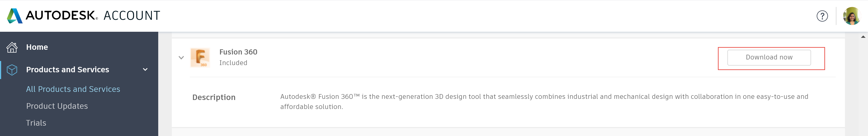
Task: Click the Products and Services cube icon
Action: (12, 70)
